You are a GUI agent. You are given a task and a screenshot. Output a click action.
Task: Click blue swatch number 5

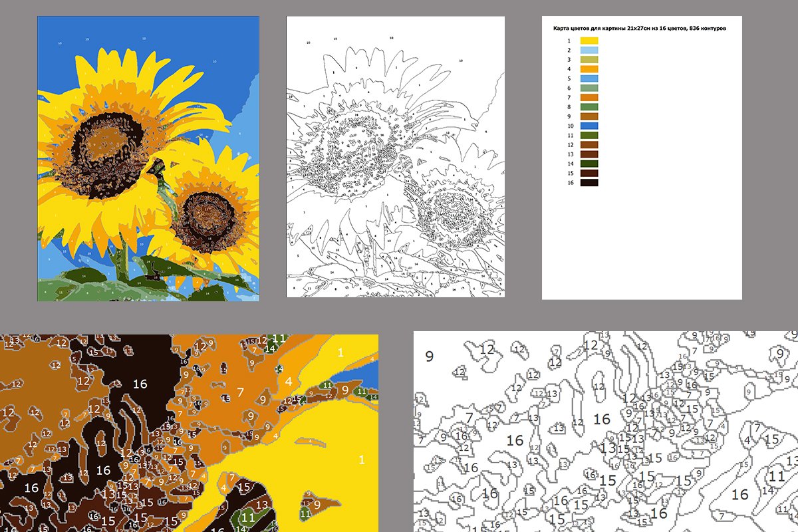click(x=589, y=78)
